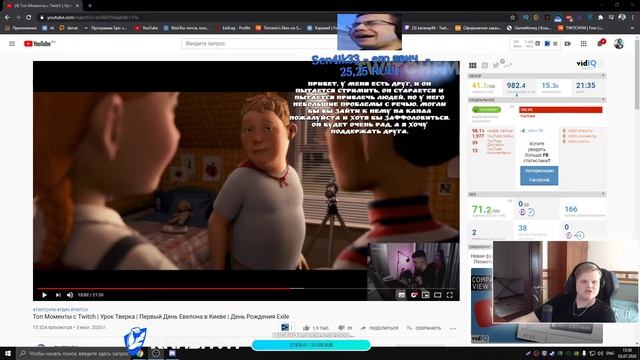Enter fullscreen on the video
The height and width of the screenshot is (360, 640).
449,295
